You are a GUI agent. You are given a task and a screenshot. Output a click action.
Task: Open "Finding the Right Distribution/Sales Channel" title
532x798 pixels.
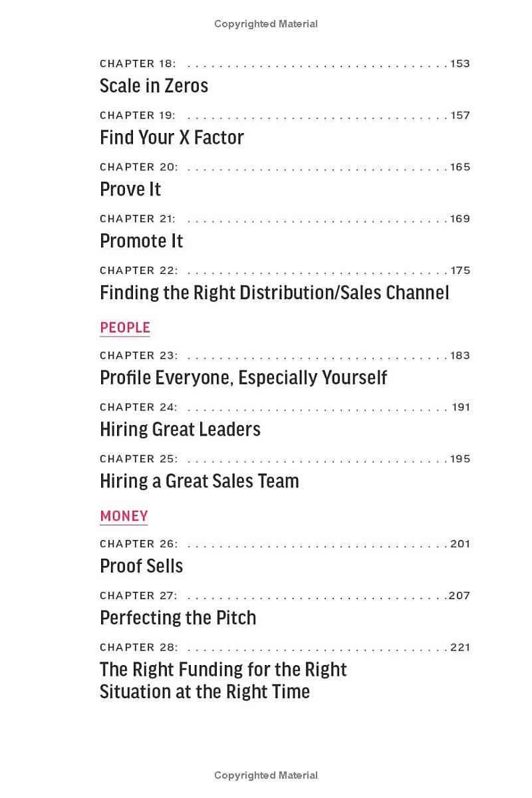(x=274, y=293)
